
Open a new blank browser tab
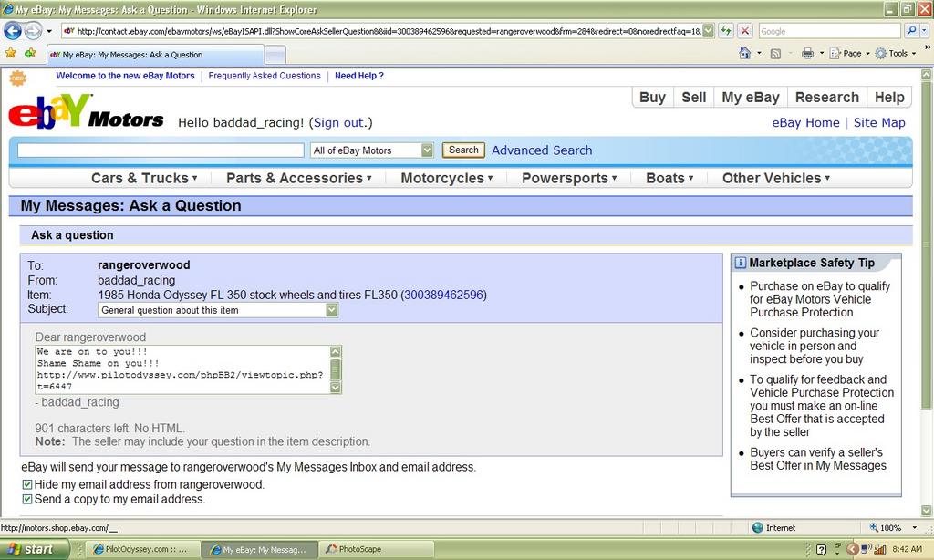pyautogui.click(x=275, y=56)
